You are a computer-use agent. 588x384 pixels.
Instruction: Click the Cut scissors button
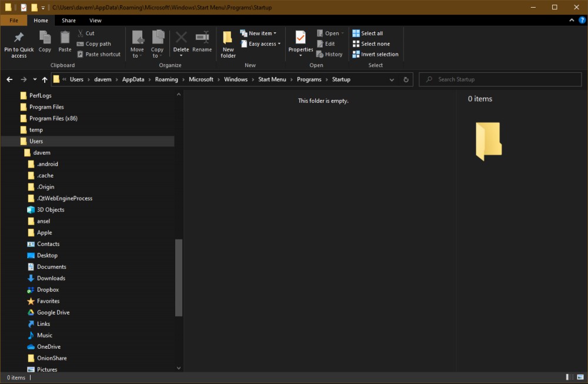coord(86,34)
